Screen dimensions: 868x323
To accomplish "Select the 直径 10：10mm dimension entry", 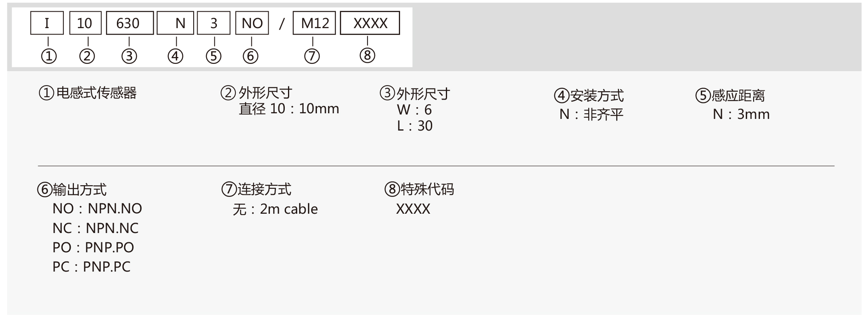I will (x=289, y=109).
